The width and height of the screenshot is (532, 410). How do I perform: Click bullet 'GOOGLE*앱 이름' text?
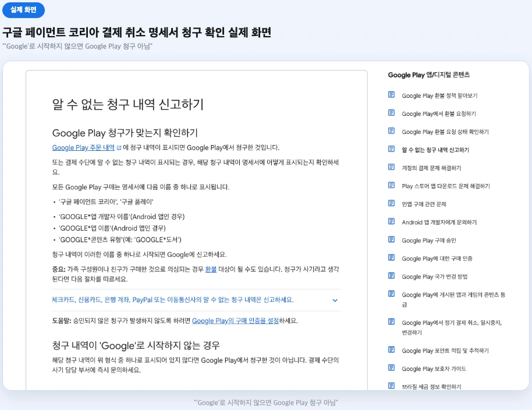112,228
